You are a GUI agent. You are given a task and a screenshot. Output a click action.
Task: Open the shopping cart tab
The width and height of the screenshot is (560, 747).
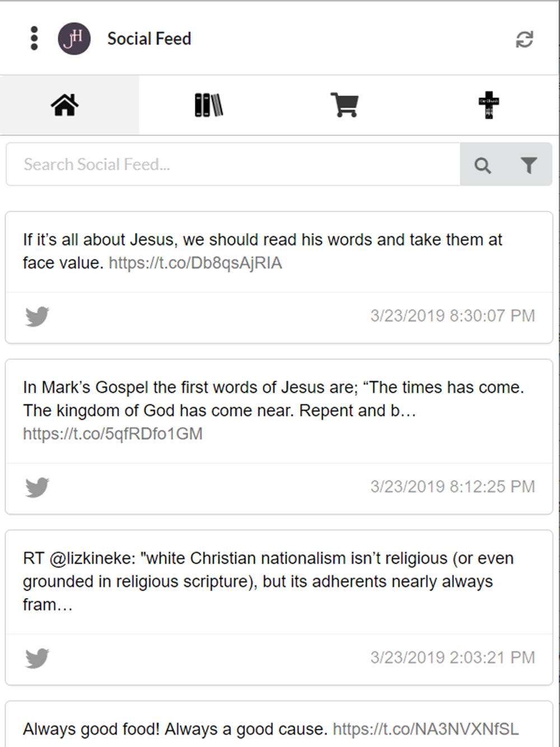coord(344,105)
